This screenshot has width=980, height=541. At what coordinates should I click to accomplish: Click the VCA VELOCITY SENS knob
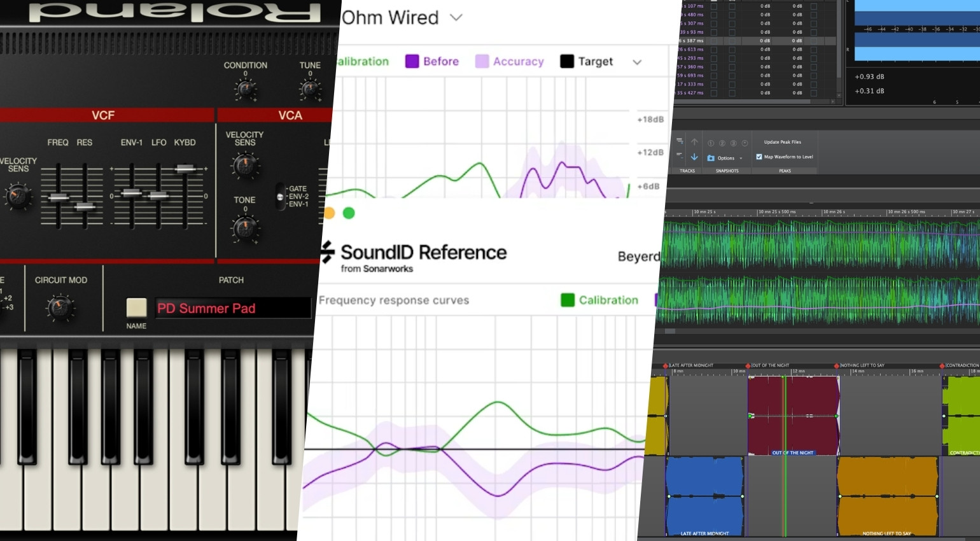click(245, 165)
